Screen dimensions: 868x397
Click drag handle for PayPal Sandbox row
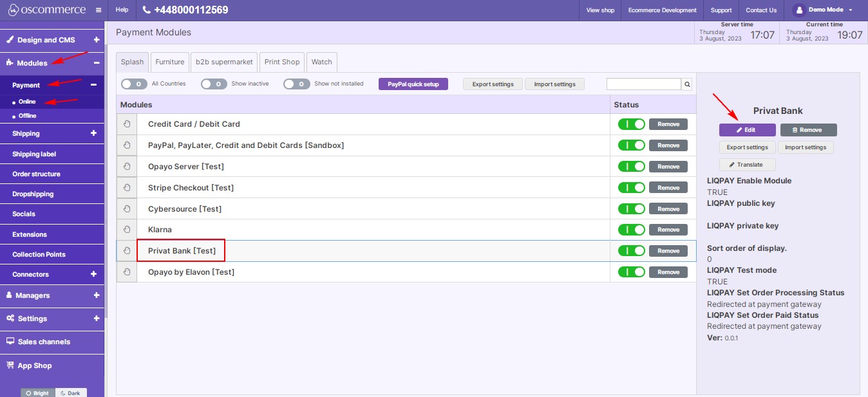pyautogui.click(x=127, y=145)
